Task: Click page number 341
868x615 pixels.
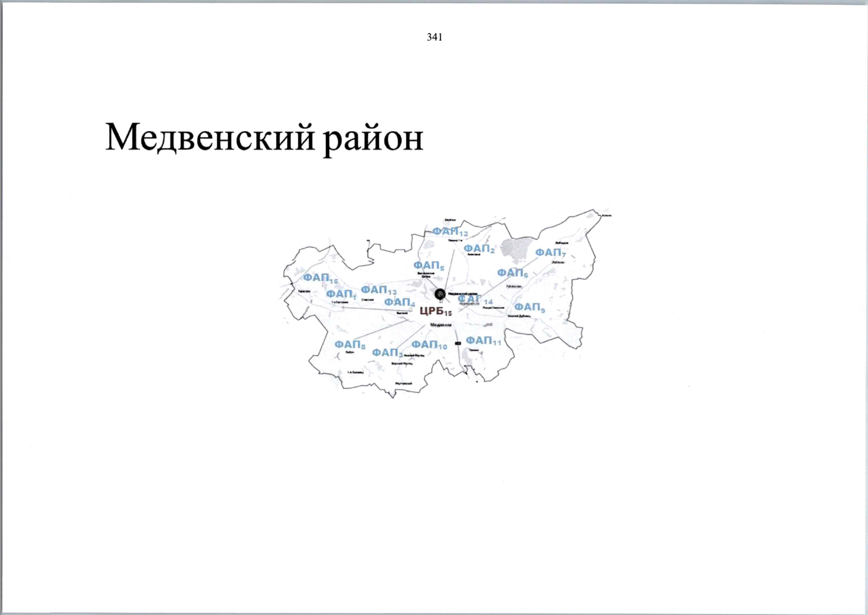Action: click(x=434, y=37)
